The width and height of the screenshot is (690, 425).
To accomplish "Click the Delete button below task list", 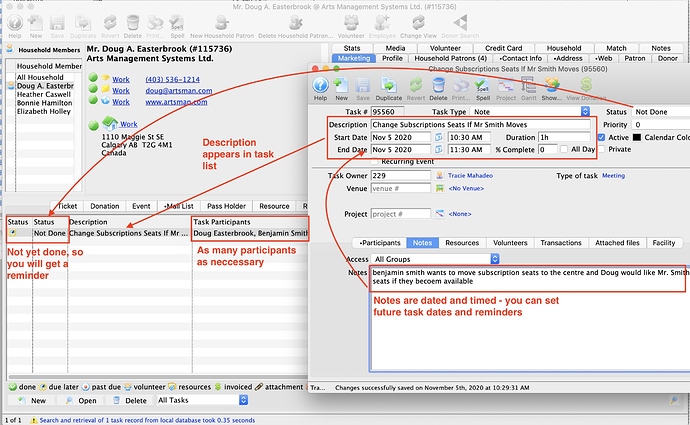I will [130, 400].
